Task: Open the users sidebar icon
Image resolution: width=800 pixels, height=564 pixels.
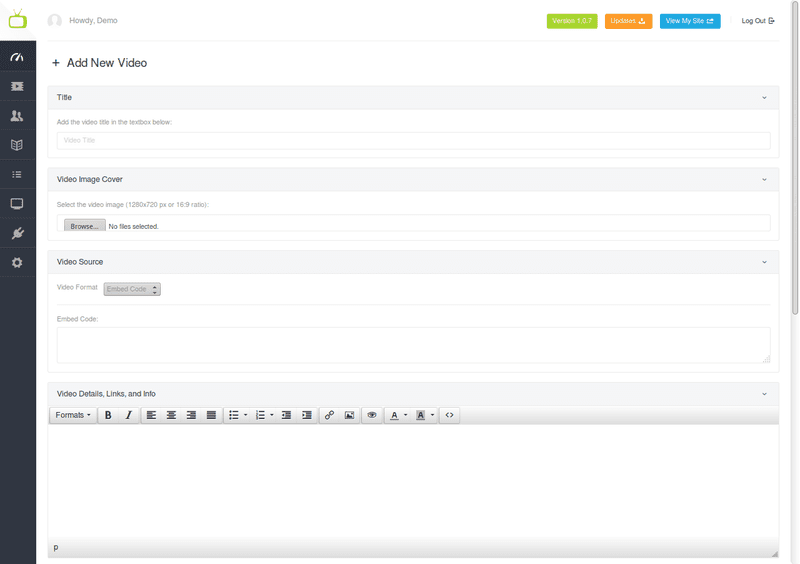Action: pyautogui.click(x=17, y=116)
